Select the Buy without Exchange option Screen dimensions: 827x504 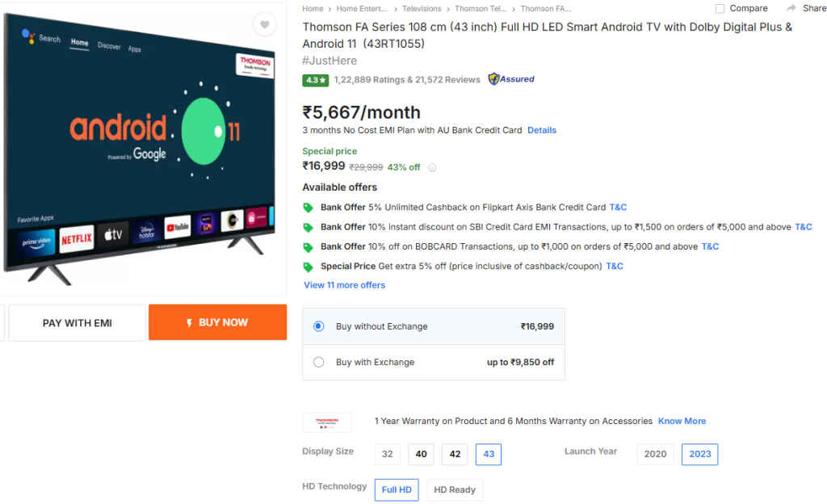[318, 325]
